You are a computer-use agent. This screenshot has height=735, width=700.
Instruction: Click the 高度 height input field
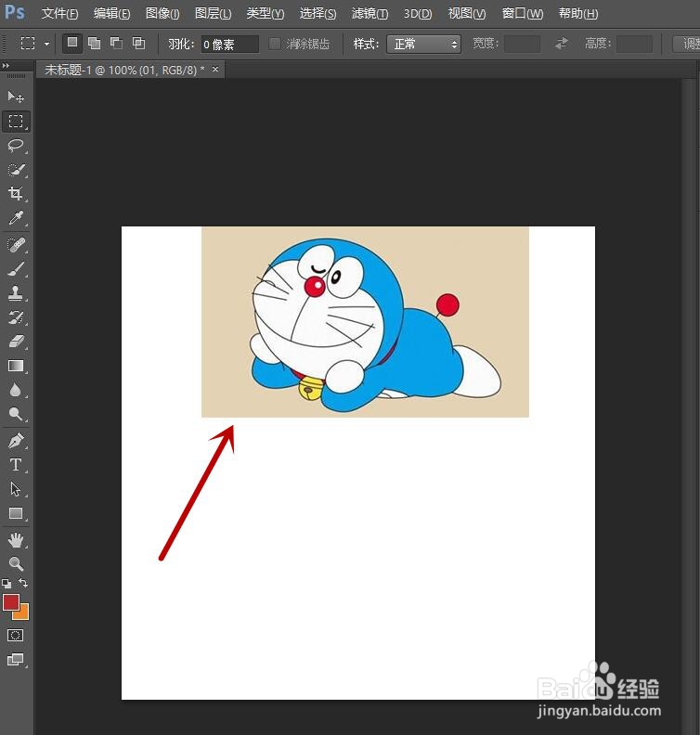click(x=634, y=44)
